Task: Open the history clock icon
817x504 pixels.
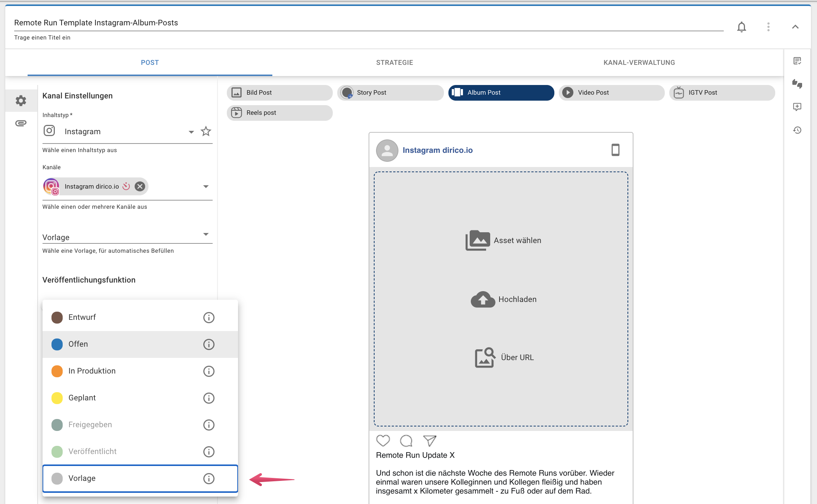Action: 797,130
